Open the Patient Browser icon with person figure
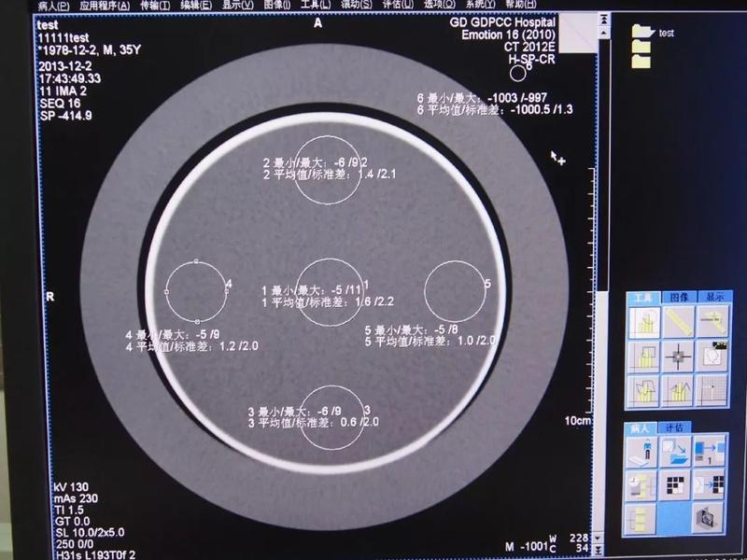Screen dimensions: 747x560 (641, 451)
